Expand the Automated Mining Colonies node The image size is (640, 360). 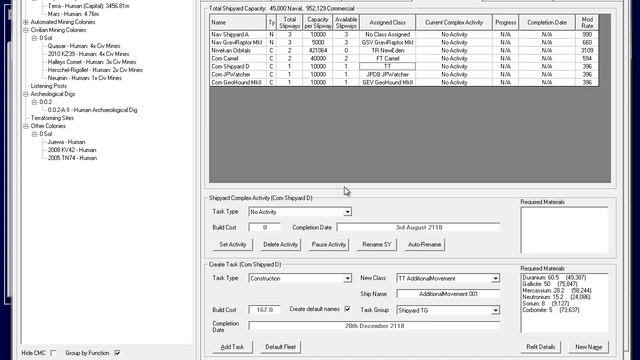click(x=26, y=22)
